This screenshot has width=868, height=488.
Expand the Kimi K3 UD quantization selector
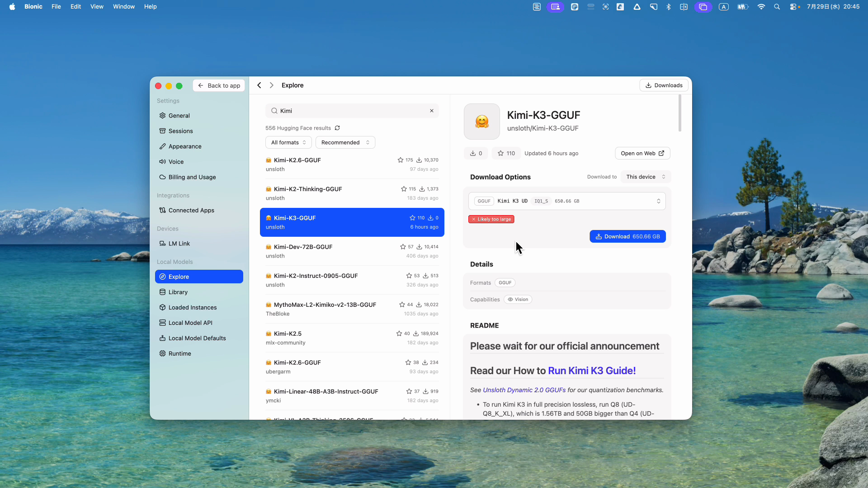[567, 201]
